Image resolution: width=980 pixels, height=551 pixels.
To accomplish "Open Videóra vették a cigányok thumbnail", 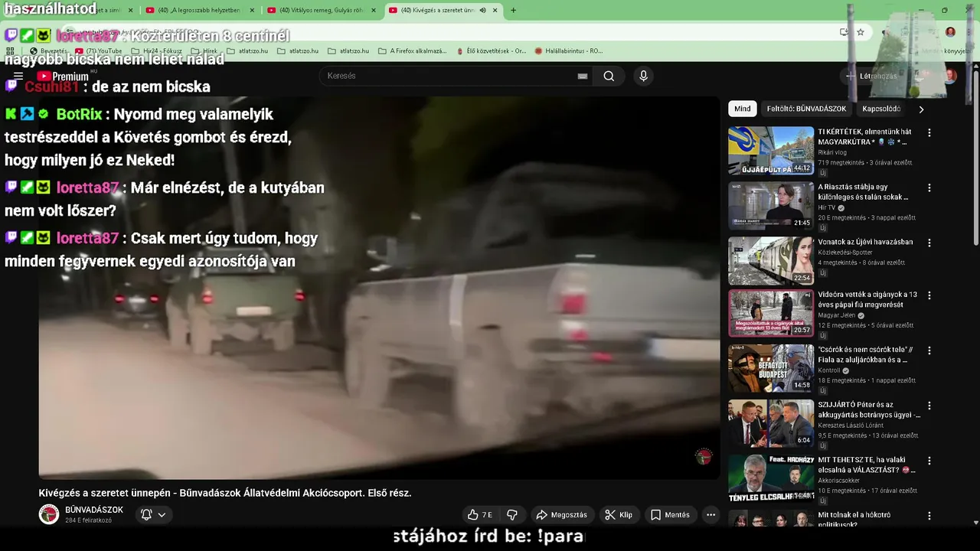I will click(771, 313).
